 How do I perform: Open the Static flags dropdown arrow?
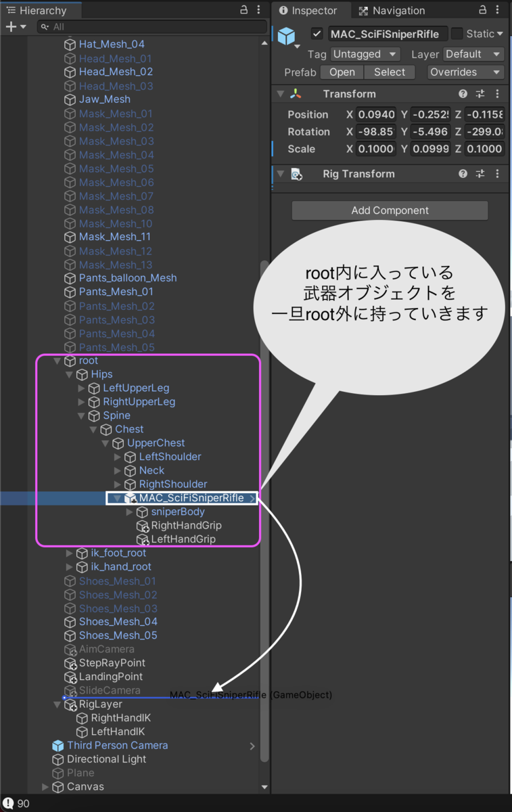(x=500, y=34)
